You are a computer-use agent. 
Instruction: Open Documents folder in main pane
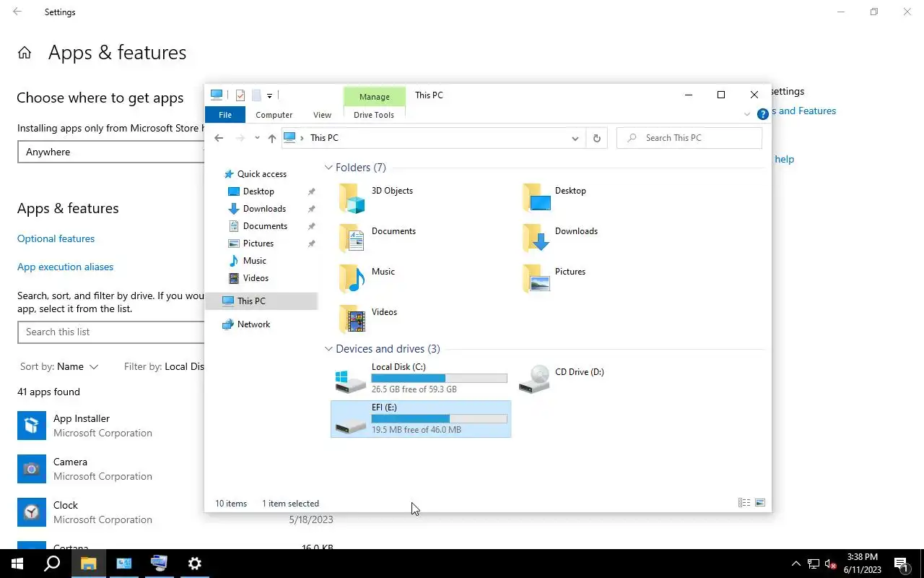point(352,238)
